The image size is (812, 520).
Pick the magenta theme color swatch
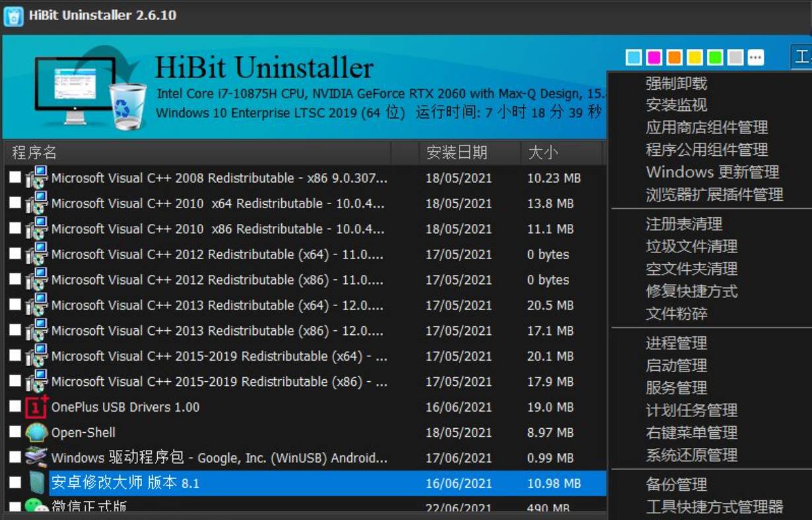[x=654, y=57]
